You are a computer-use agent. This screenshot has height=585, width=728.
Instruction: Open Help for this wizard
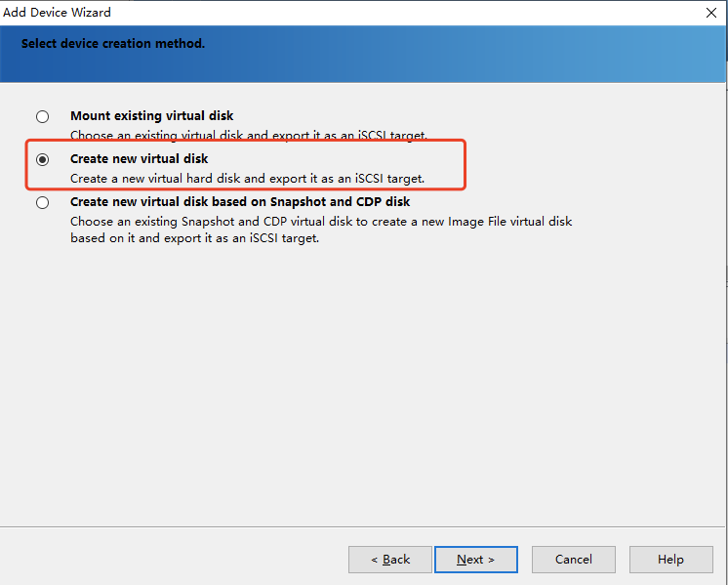point(670,560)
